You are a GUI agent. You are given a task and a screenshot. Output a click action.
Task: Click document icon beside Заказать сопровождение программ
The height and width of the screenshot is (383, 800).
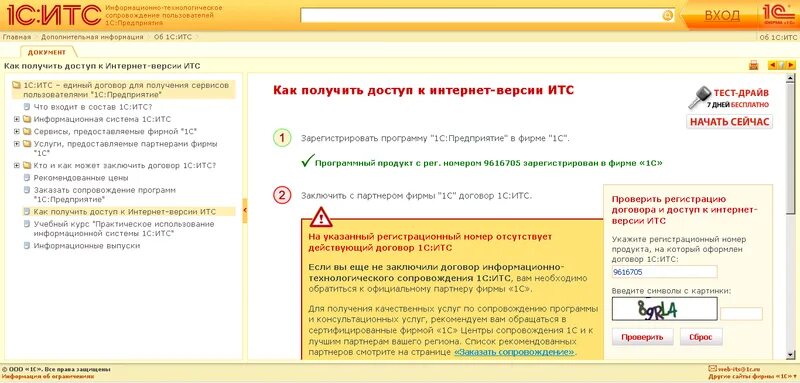27,190
